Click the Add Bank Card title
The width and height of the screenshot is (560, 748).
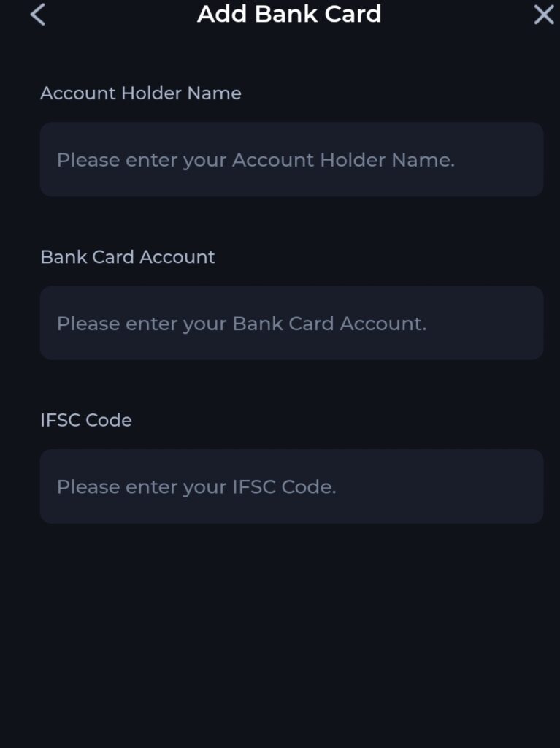(x=289, y=14)
